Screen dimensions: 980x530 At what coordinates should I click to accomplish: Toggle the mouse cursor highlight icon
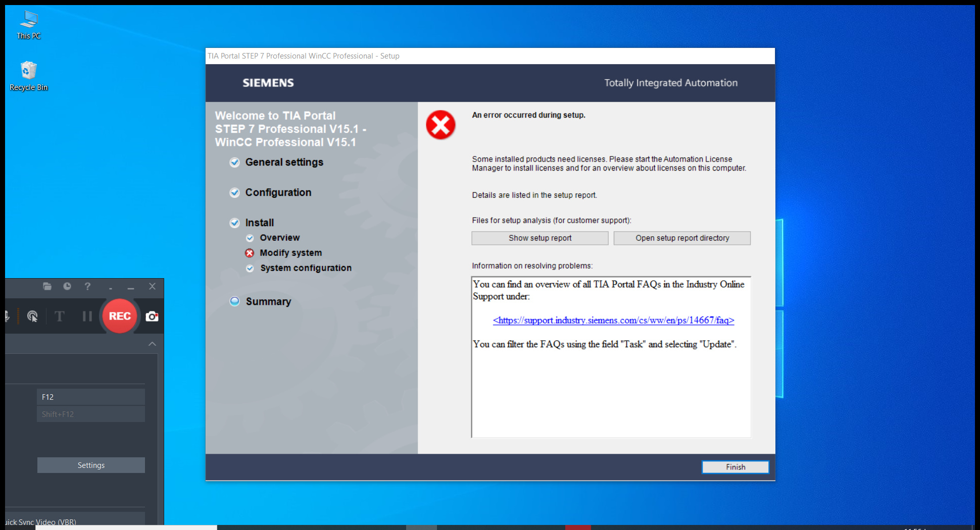(32, 316)
